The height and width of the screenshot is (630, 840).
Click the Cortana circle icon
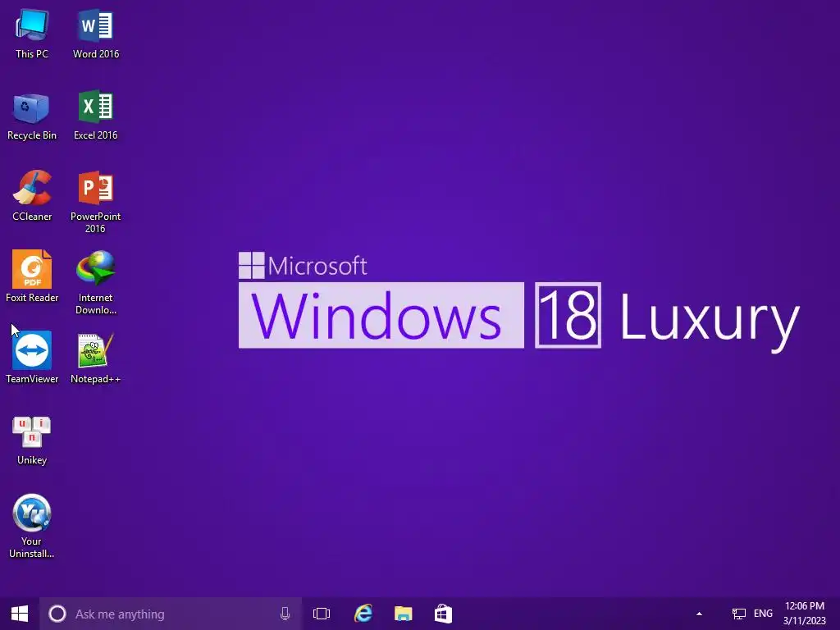pos(57,614)
